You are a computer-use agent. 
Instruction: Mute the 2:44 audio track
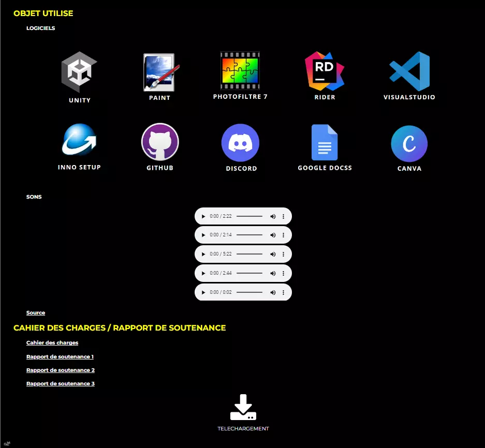pyautogui.click(x=273, y=273)
